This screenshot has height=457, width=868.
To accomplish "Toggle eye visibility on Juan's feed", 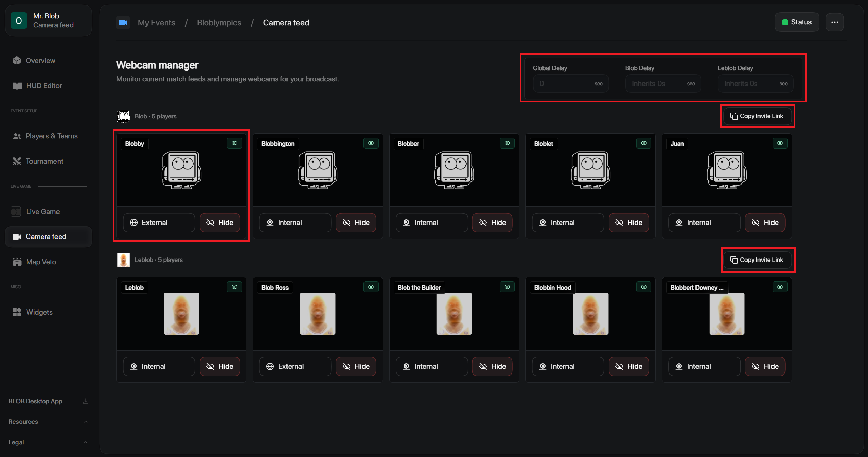I will click(780, 143).
